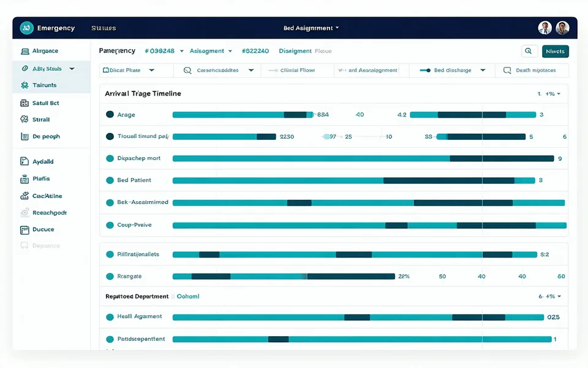Click the 22% value in Rrangate row
588x368 pixels.
tap(404, 277)
